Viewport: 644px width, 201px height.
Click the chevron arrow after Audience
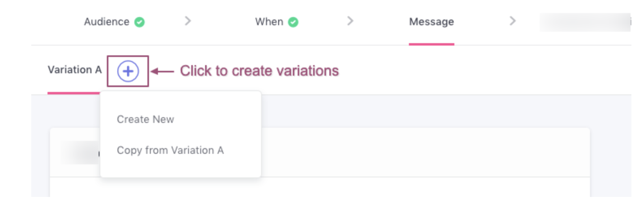point(188,21)
